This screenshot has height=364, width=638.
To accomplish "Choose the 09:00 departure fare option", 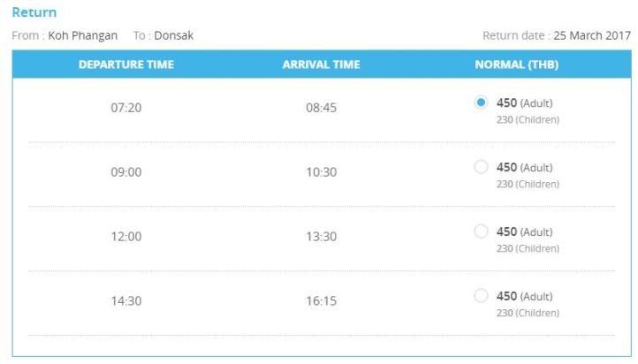I will coord(481,167).
